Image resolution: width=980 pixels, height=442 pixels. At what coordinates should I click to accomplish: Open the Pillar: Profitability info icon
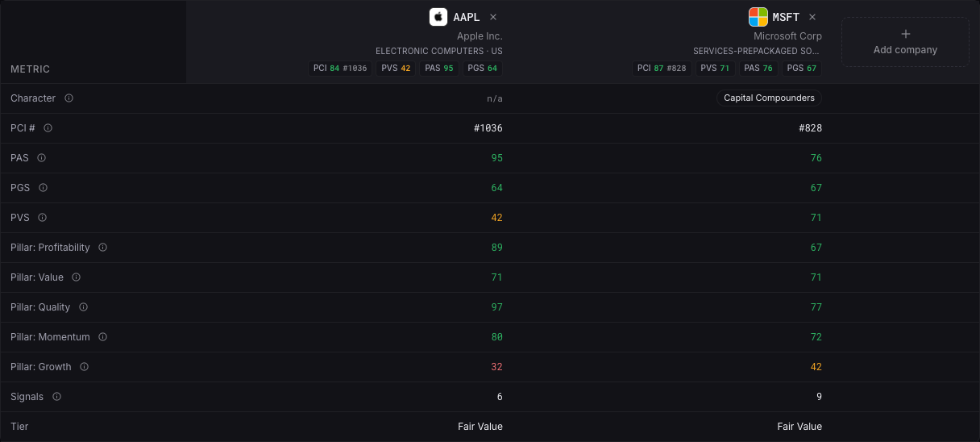pyautogui.click(x=102, y=248)
